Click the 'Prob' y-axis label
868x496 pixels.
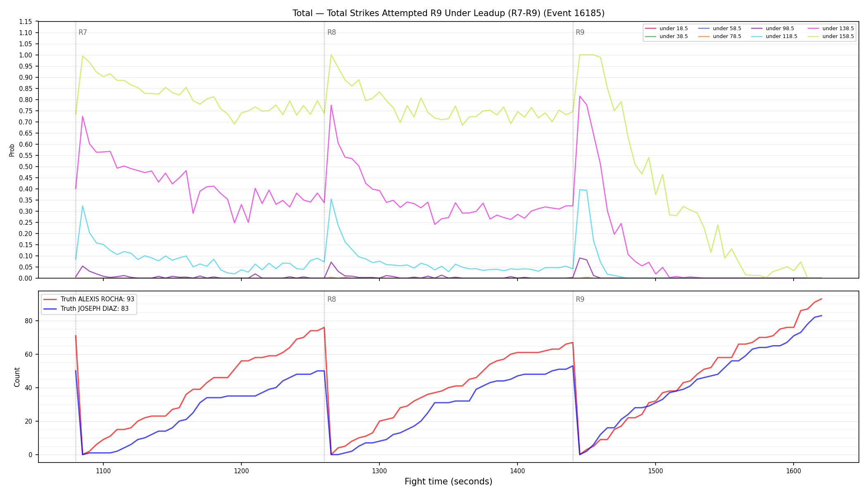click(x=12, y=150)
